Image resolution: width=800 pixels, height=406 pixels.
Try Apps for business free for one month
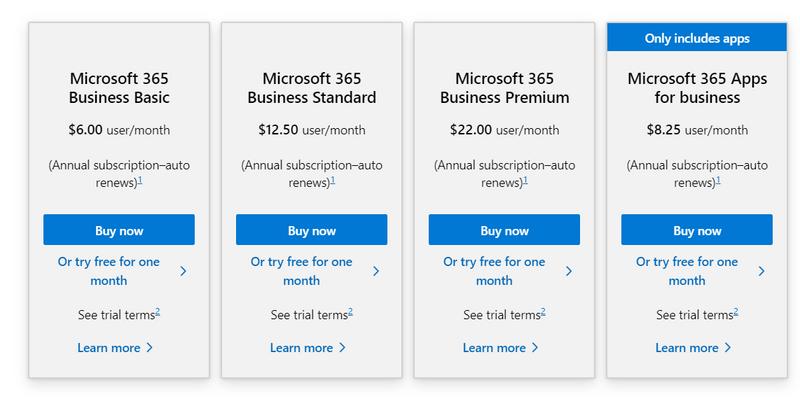click(x=687, y=271)
